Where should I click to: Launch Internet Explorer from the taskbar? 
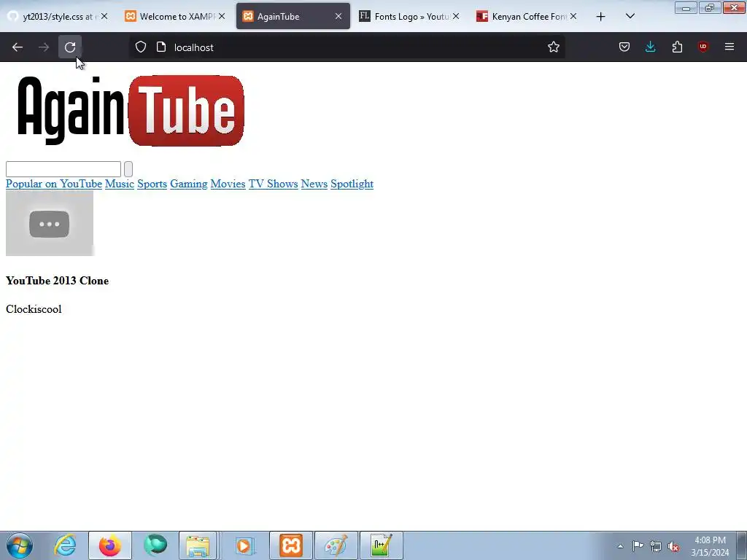click(x=65, y=545)
